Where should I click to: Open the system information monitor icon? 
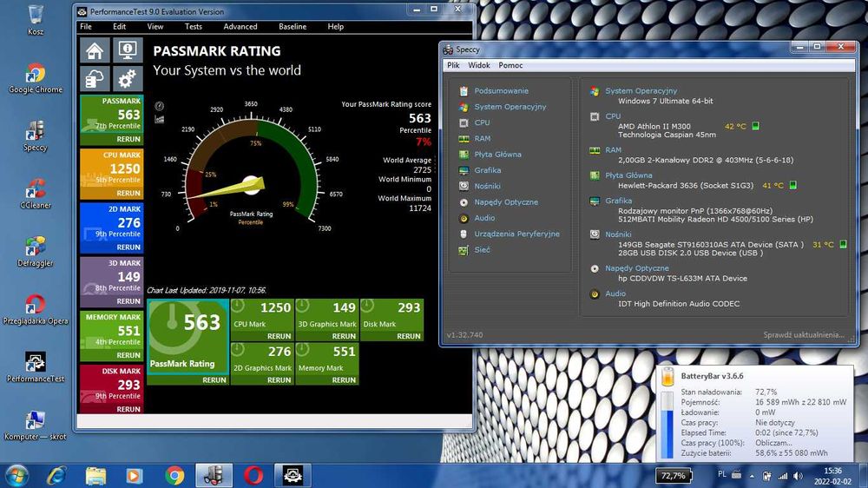(x=128, y=51)
